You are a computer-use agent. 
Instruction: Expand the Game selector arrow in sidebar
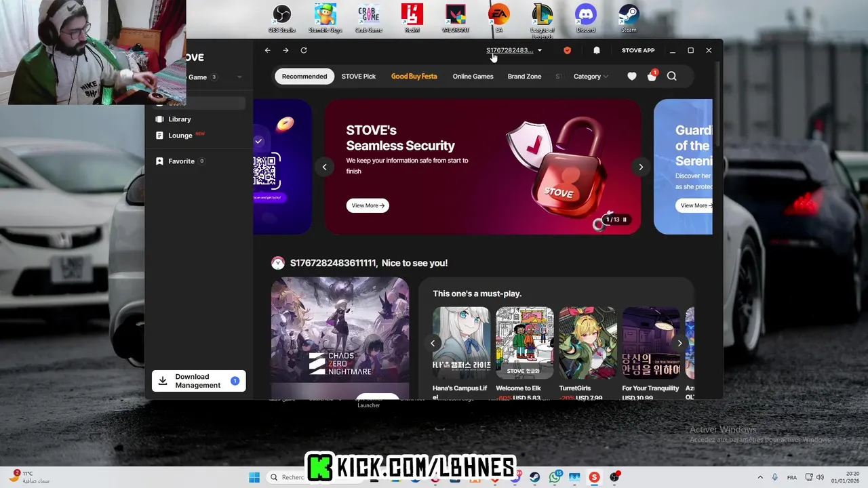point(239,77)
